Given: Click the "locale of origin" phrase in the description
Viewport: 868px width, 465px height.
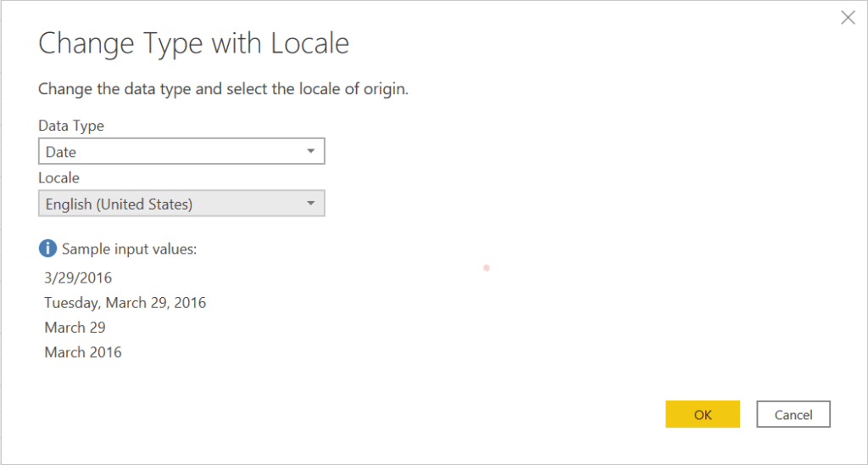Looking at the screenshot, I should pyautogui.click(x=359, y=88).
